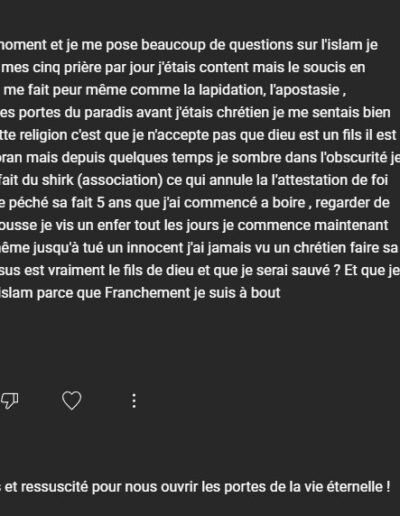Open the three-dot more options menu
The height and width of the screenshot is (516, 400).
click(x=134, y=401)
